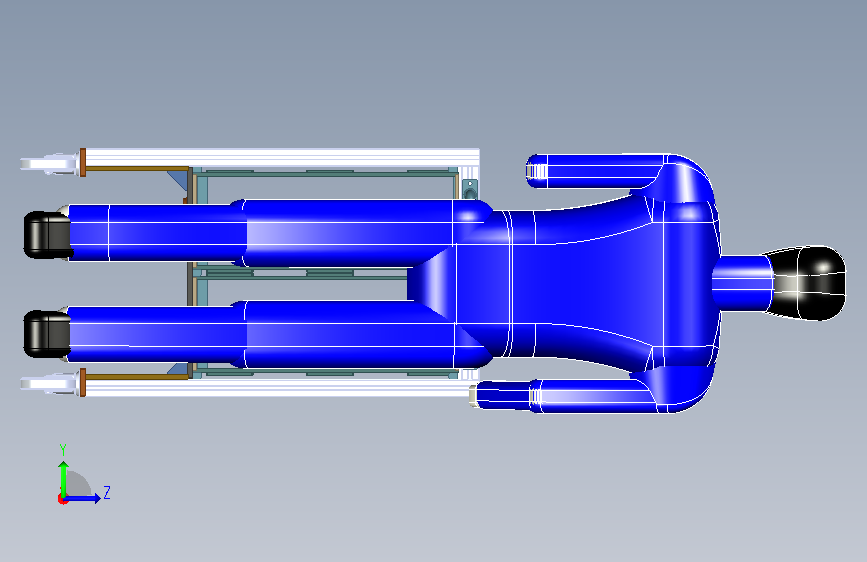Select the lower black foot of the mannequin
The width and height of the screenshot is (867, 562).
(x=47, y=334)
